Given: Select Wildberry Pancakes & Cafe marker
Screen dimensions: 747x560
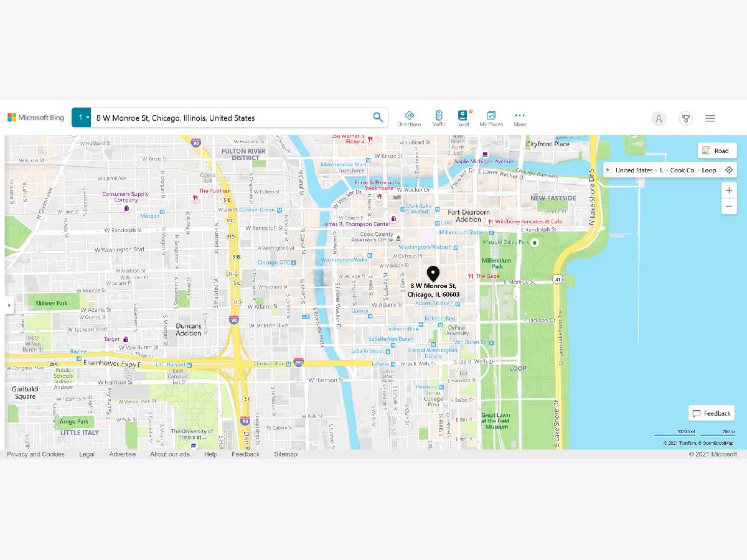Looking at the screenshot, I should click(491, 222).
